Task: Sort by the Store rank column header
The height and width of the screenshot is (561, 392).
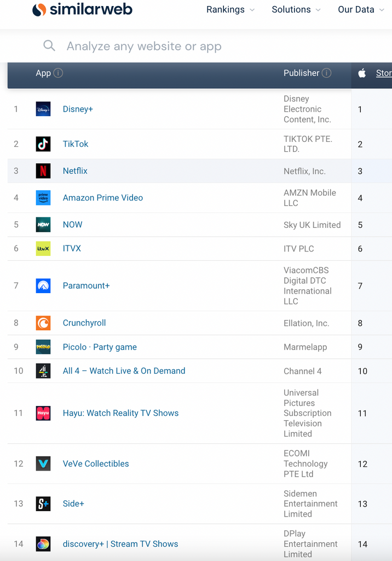Action: coord(384,73)
